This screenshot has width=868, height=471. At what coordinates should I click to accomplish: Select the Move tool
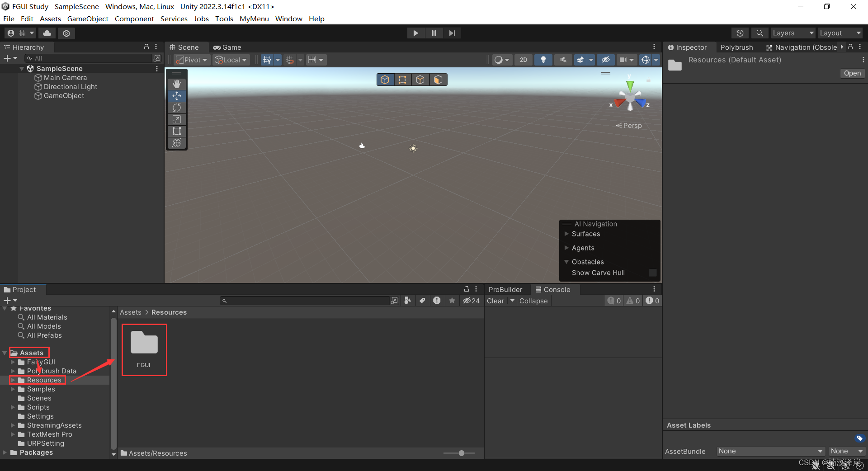tap(177, 96)
